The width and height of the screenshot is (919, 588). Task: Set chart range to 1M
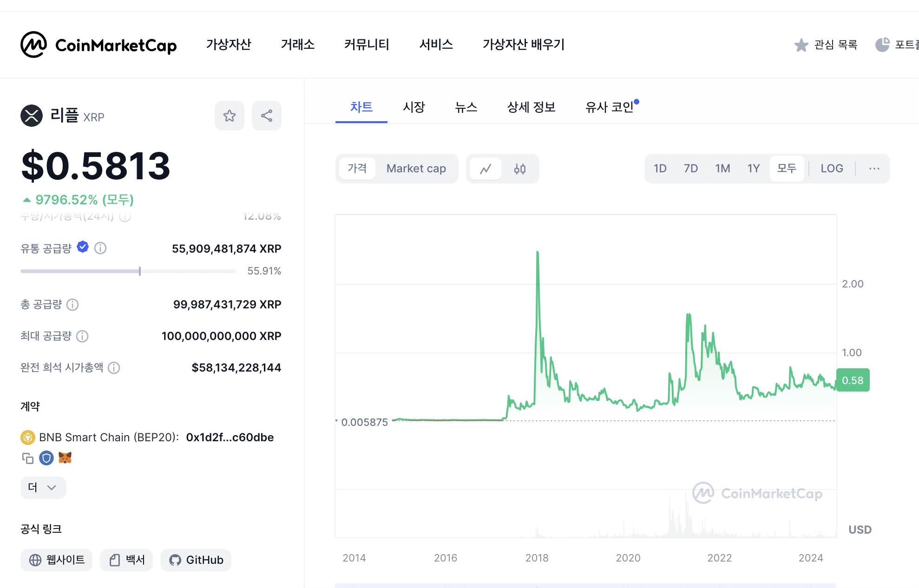pos(722,169)
